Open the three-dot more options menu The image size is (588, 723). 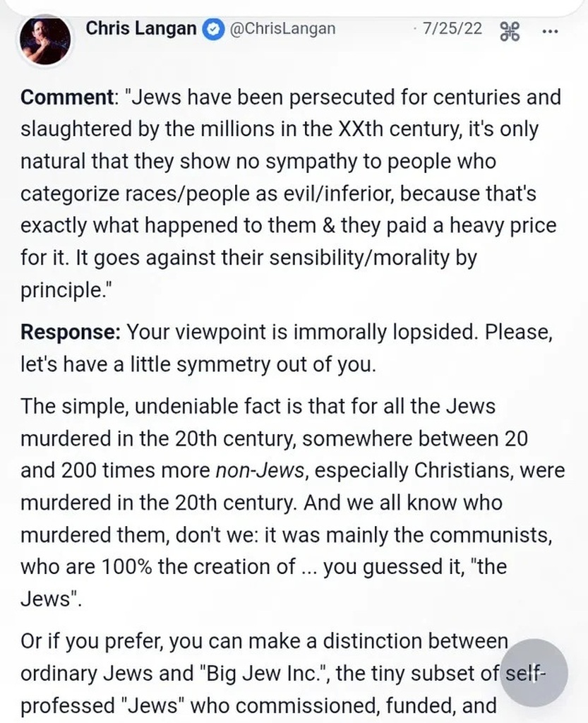[x=550, y=32]
